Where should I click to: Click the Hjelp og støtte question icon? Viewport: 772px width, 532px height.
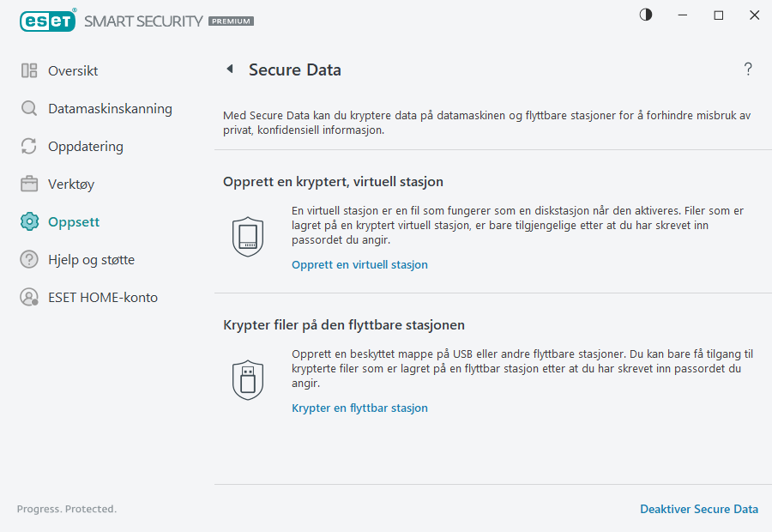click(29, 259)
